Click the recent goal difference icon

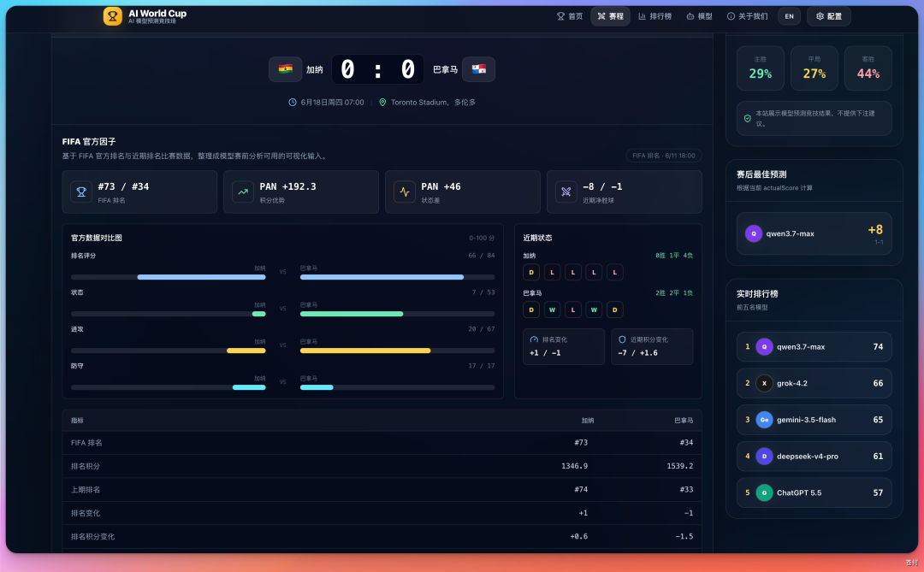pos(566,192)
